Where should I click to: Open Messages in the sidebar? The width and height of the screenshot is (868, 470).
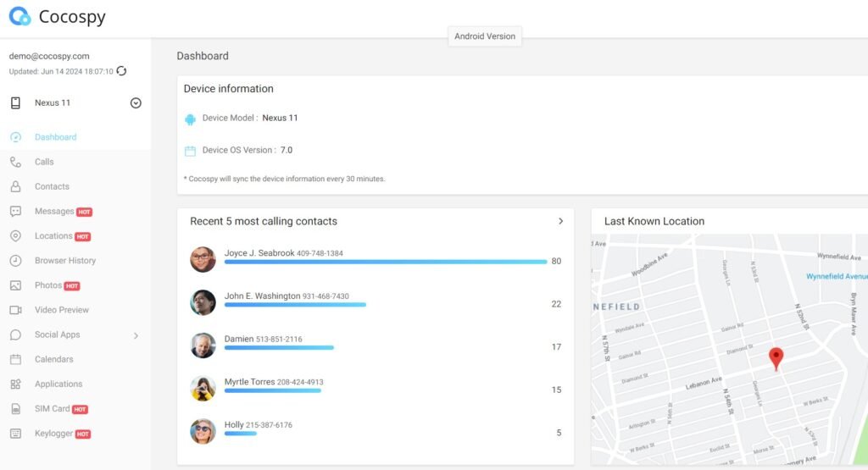coord(54,211)
